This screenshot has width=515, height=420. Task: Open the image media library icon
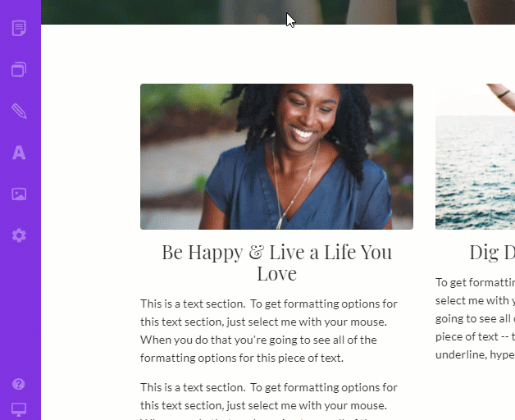pyautogui.click(x=19, y=194)
